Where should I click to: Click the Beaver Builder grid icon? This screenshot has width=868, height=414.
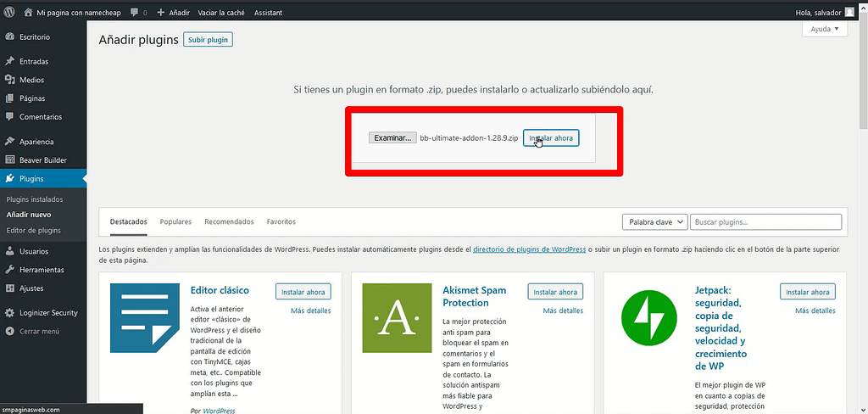9,160
